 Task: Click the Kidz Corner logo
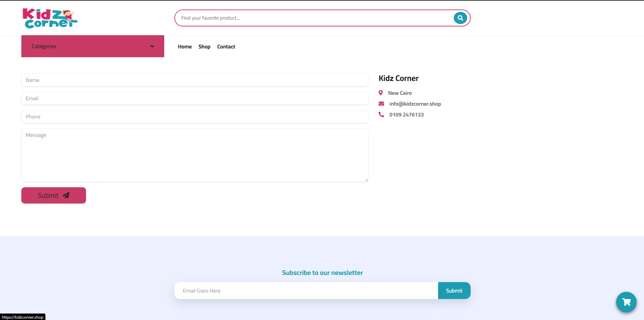tap(49, 18)
